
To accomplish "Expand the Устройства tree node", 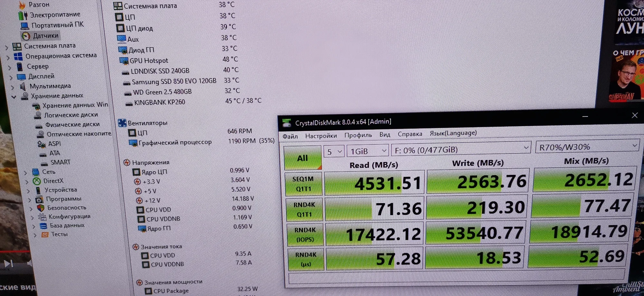I will tap(28, 191).
